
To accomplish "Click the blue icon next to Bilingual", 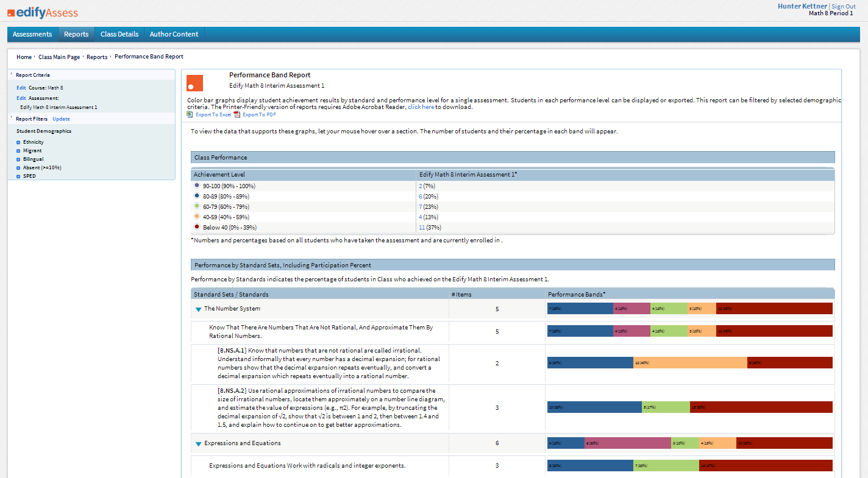I will click(x=18, y=160).
